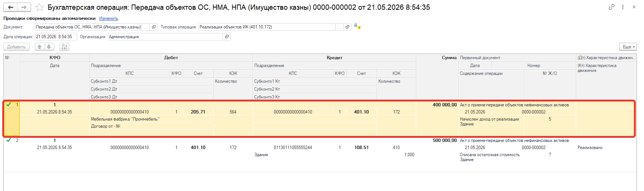644x191 pixels.
Task: Click 'Списана остаточная стоимость' operation text
Action: [490, 155]
